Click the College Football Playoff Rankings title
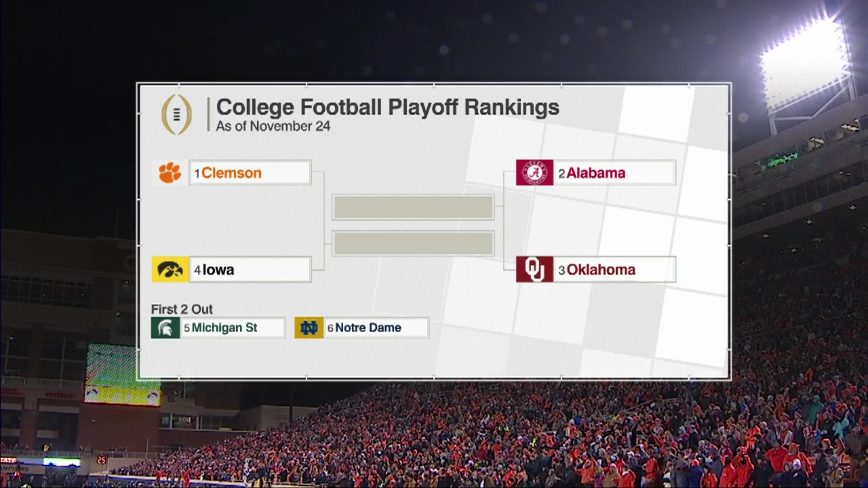The width and height of the screenshot is (868, 488). pos(387,107)
